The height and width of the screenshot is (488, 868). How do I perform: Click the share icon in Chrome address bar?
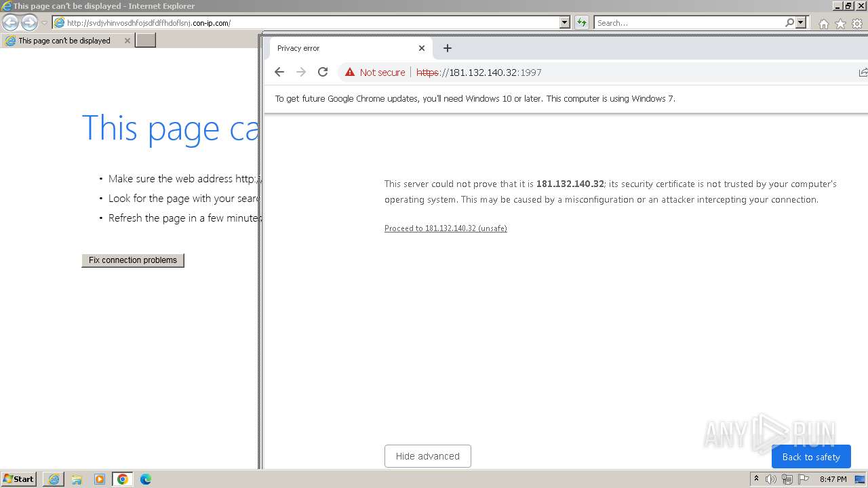click(x=863, y=73)
